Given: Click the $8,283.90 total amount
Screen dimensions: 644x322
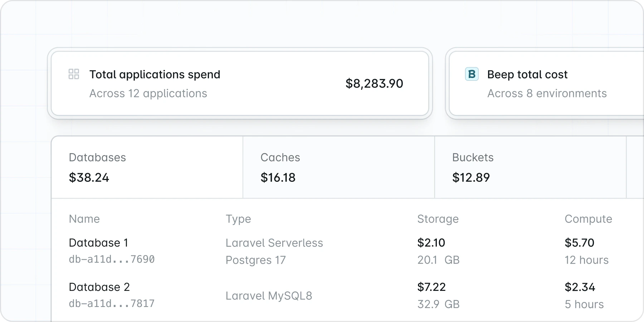Looking at the screenshot, I should coord(374,83).
